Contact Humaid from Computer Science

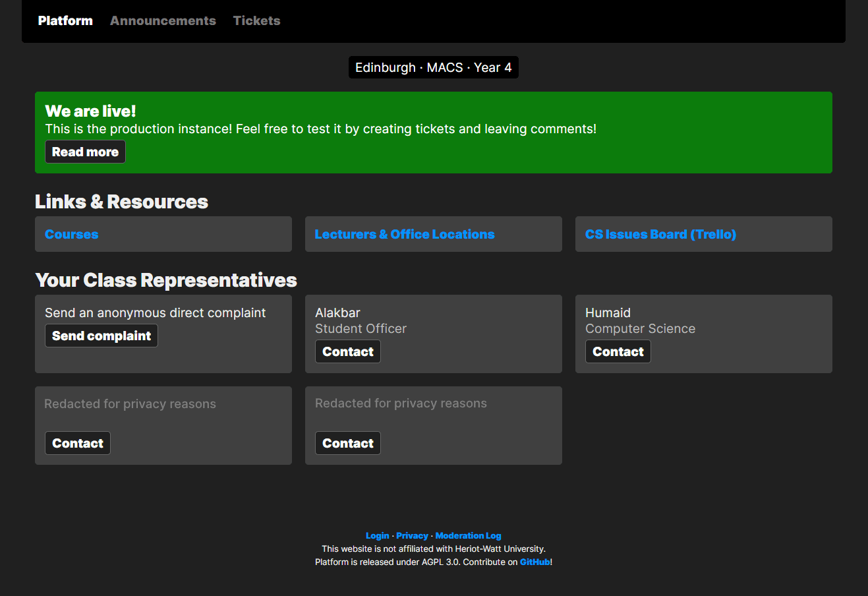coord(618,351)
